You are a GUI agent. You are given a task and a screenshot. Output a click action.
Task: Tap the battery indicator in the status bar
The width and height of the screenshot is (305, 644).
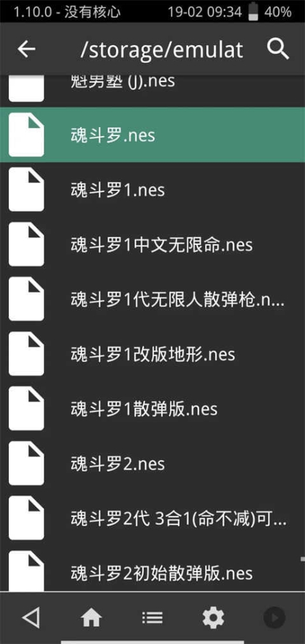(253, 11)
